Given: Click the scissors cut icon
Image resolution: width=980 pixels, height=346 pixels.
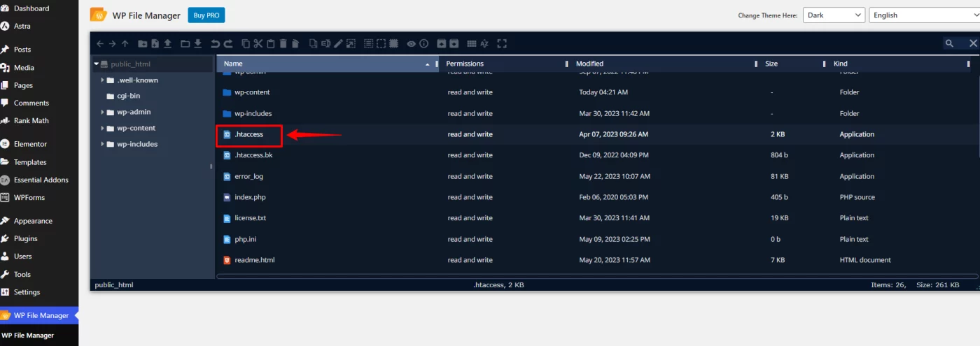Looking at the screenshot, I should point(258,43).
